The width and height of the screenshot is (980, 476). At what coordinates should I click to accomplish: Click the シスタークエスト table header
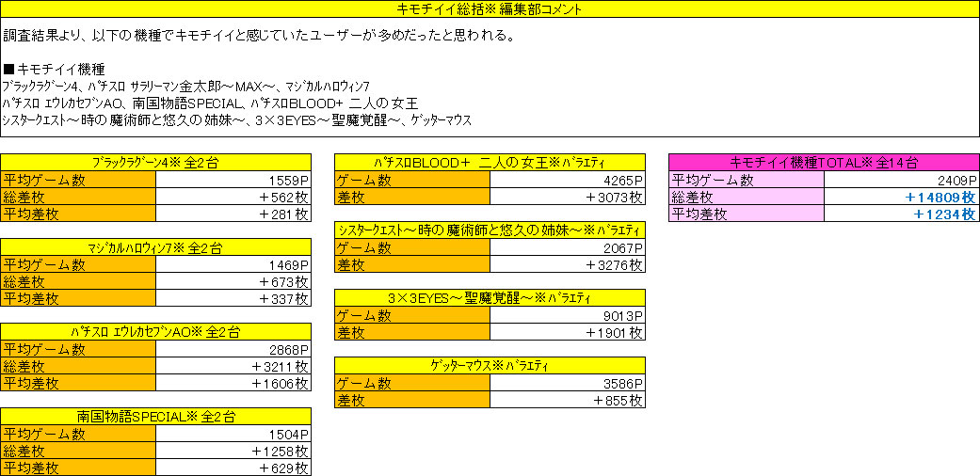click(490, 230)
